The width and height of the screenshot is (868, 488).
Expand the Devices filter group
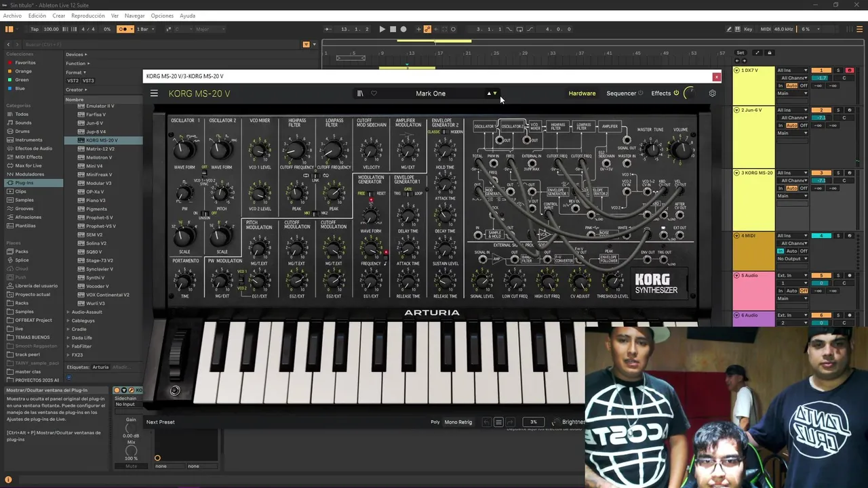point(77,54)
